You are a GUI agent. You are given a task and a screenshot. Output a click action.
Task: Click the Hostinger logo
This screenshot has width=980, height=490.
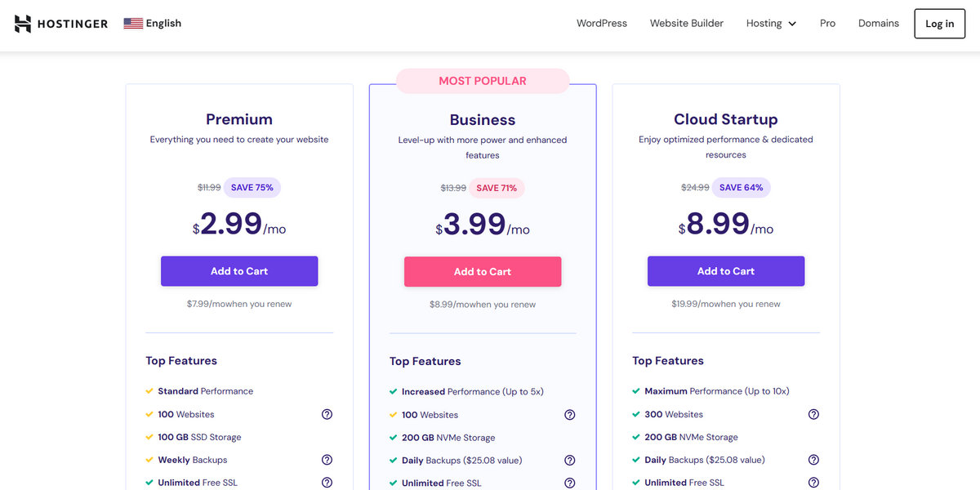tap(61, 24)
